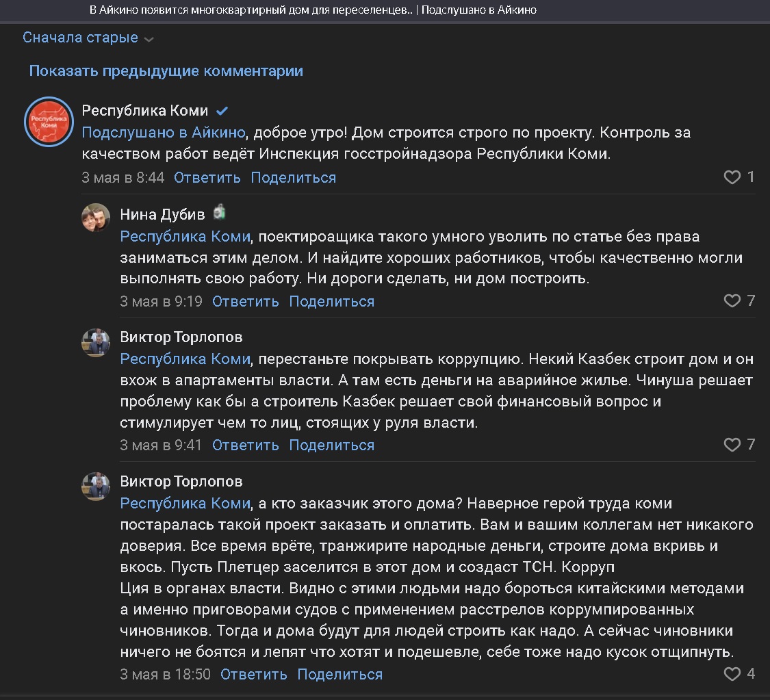Viewport: 770px width, 700px height.
Task: Click the chevron next to Сначала старые
Action: point(149,40)
